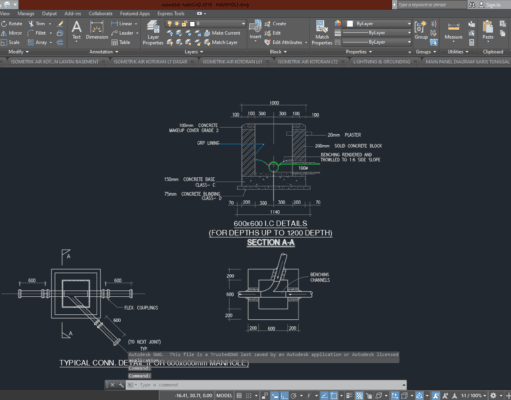
Task: Click Match Properties tool
Action: point(322,32)
